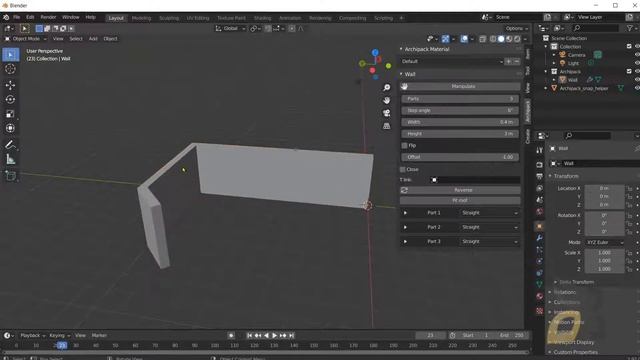Open the Default material dropdown
640x360 pixels.
click(452, 61)
